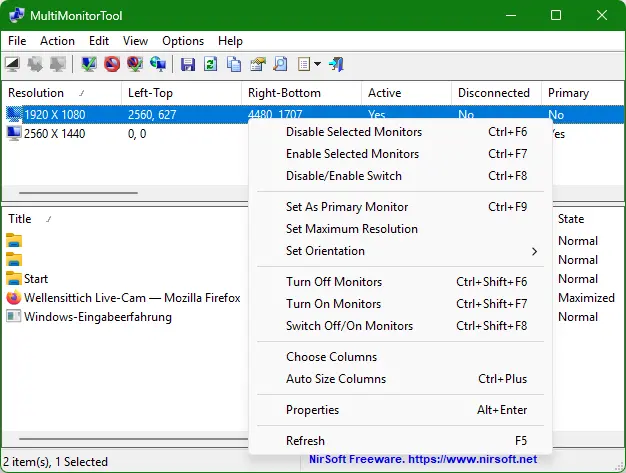Click Auto Size Columns in context menu
Image resolution: width=626 pixels, height=473 pixels.
(x=336, y=379)
